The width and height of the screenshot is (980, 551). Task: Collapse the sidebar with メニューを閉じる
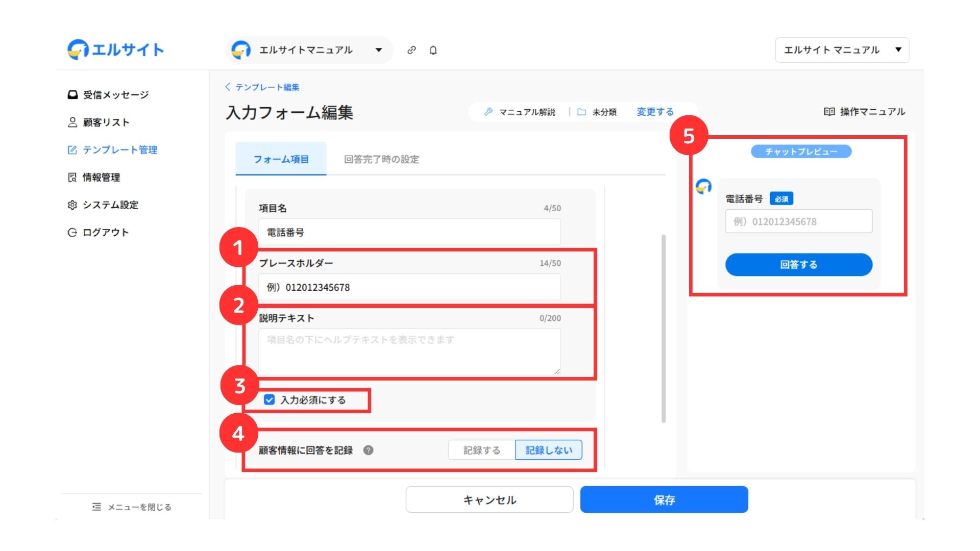tap(132, 507)
